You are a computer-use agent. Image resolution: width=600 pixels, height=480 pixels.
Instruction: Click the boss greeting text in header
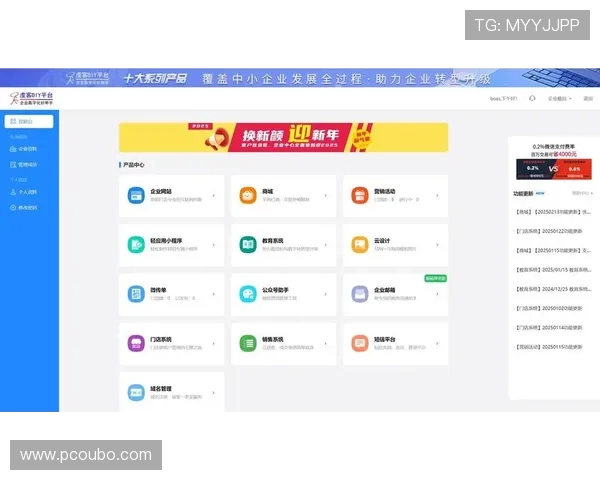pyautogui.click(x=503, y=98)
